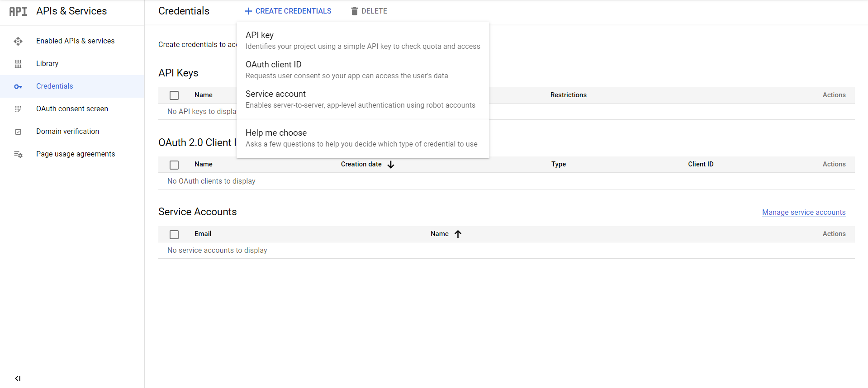This screenshot has width=868, height=388.
Task: Click the Domain verification icon
Action: click(x=18, y=132)
